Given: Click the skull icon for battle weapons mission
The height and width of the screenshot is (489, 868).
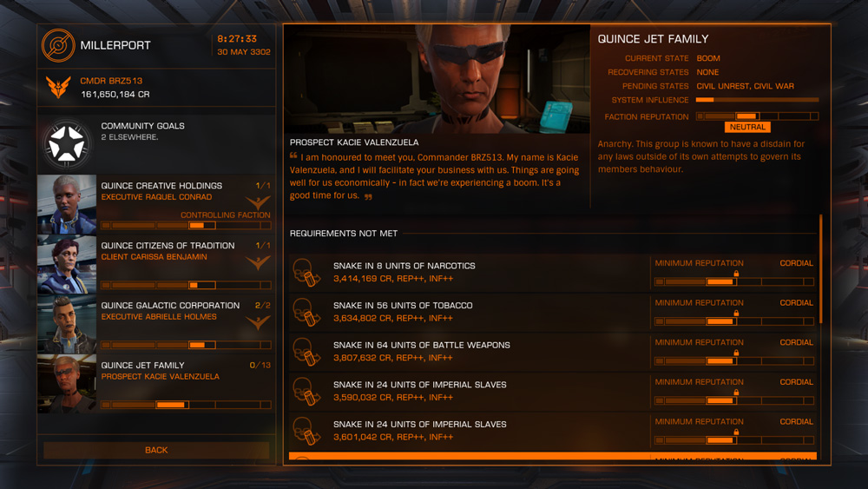Looking at the screenshot, I should [x=306, y=351].
